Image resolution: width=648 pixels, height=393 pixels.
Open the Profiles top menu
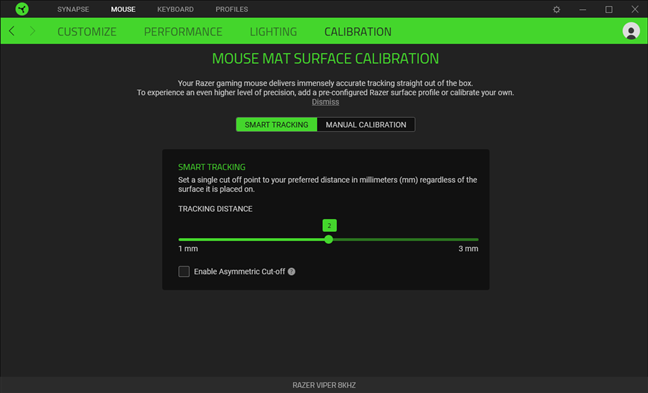pyautogui.click(x=232, y=9)
